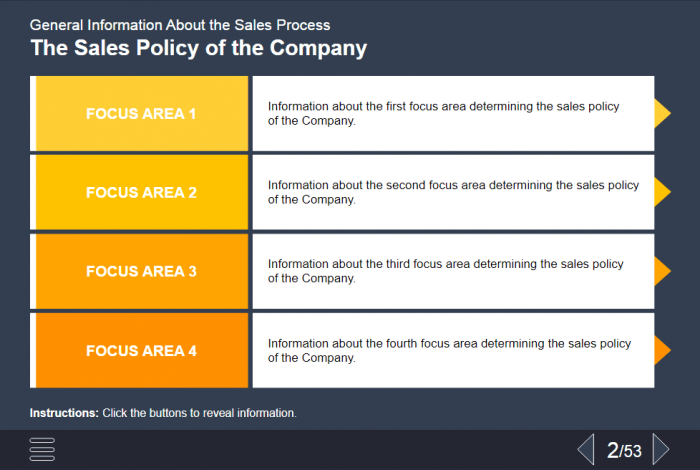The height and width of the screenshot is (470, 700).
Task: Click the 2/53 slide counter
Action: (x=624, y=451)
